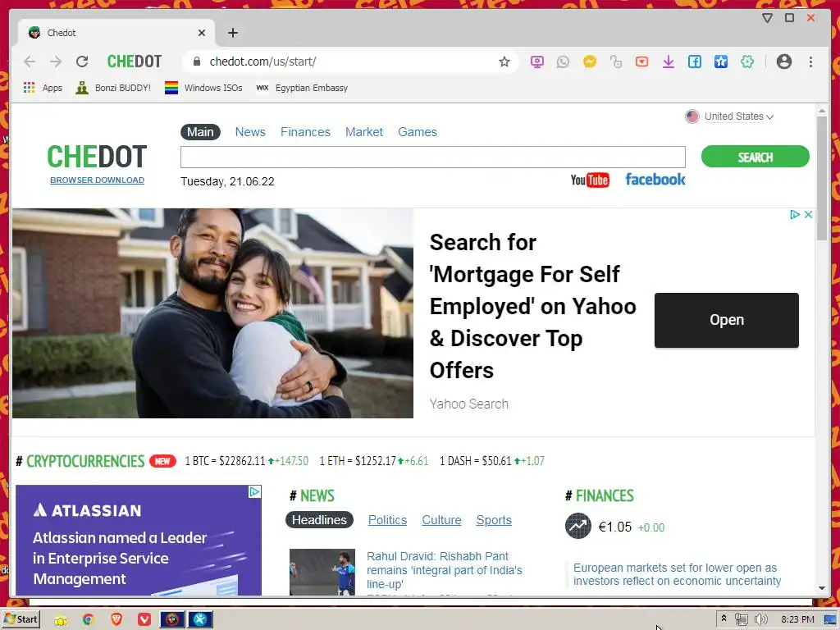Click the 1 DASH price ticker
The height and width of the screenshot is (630, 840).
(492, 461)
